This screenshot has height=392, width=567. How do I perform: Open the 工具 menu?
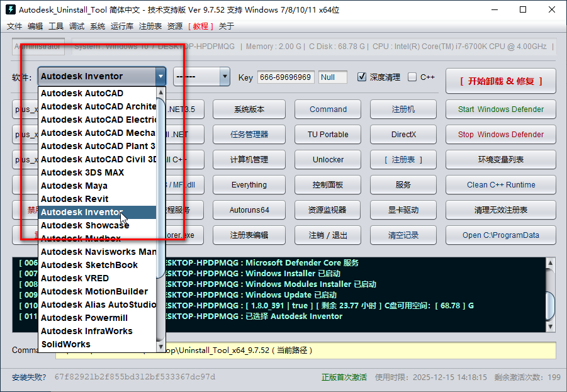tap(56, 26)
